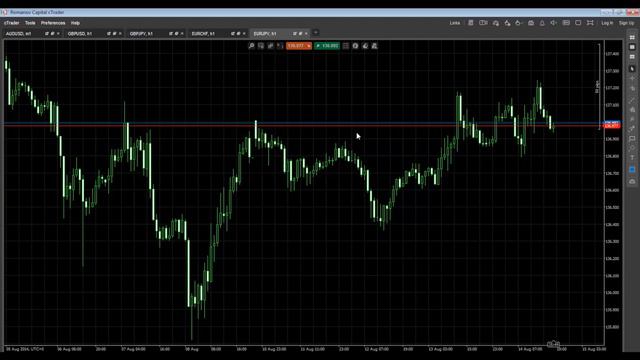Close the GBPUSD h1 tab
640x360 pixels.
(120, 33)
